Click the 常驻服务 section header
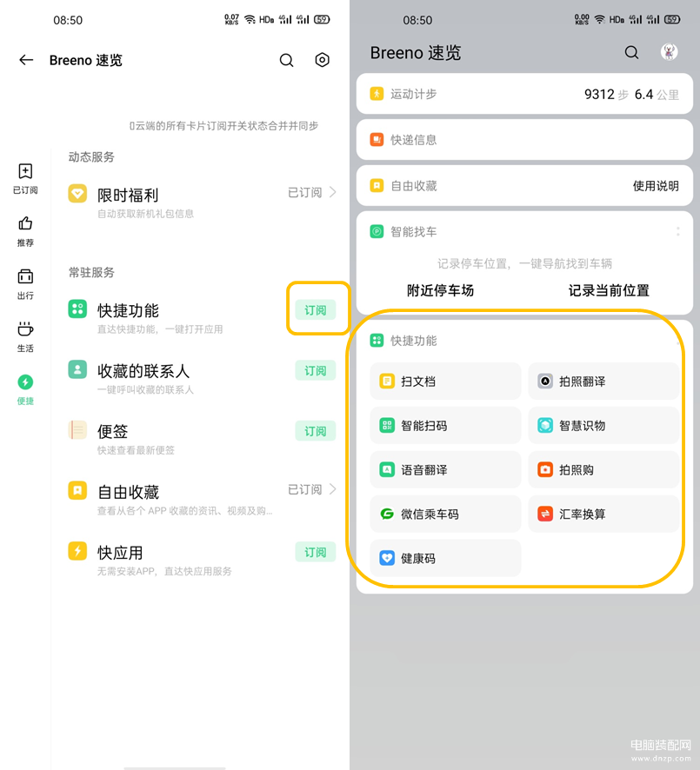 [x=91, y=272]
